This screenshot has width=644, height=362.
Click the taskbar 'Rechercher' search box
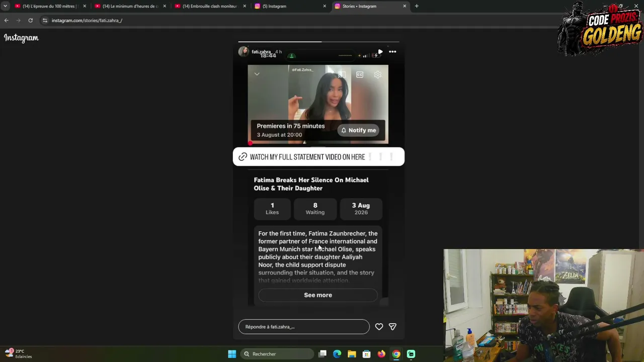277,354
